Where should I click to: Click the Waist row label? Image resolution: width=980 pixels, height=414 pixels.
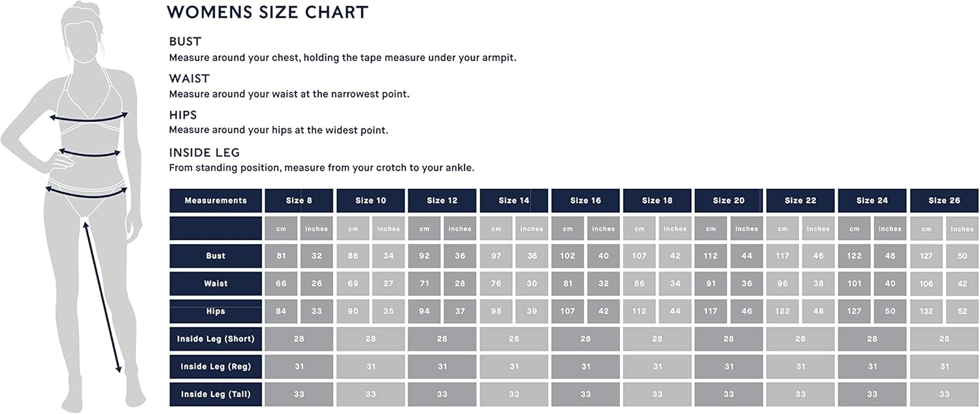(x=216, y=283)
